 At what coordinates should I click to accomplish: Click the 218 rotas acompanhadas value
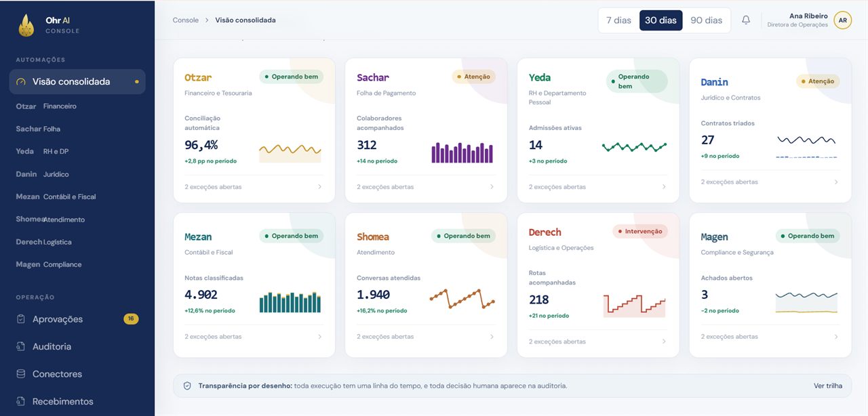pos(539,299)
